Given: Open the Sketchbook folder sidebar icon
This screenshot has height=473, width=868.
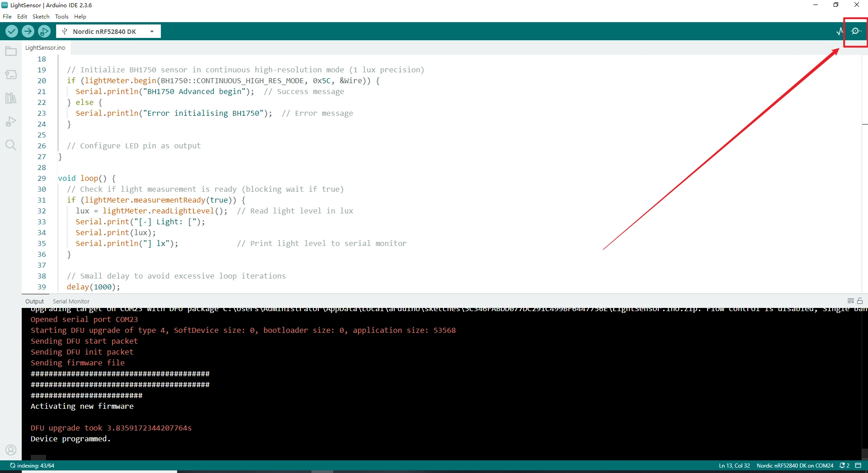Looking at the screenshot, I should click(x=11, y=51).
